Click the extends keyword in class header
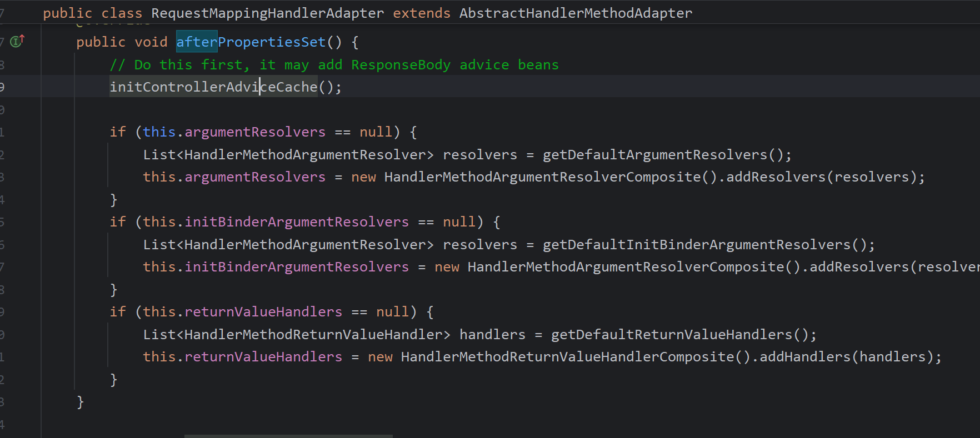This screenshot has height=438, width=980. pos(422,13)
